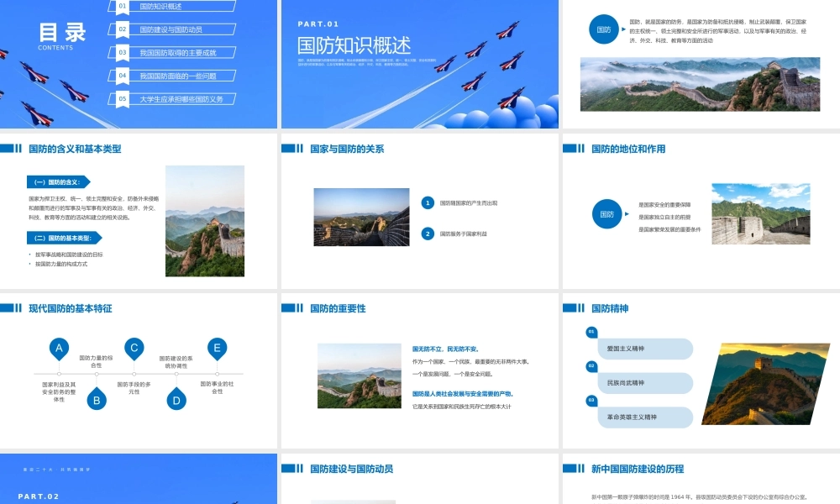Click the B marker on the timeline
This screenshot has height=504, width=840.
click(97, 400)
